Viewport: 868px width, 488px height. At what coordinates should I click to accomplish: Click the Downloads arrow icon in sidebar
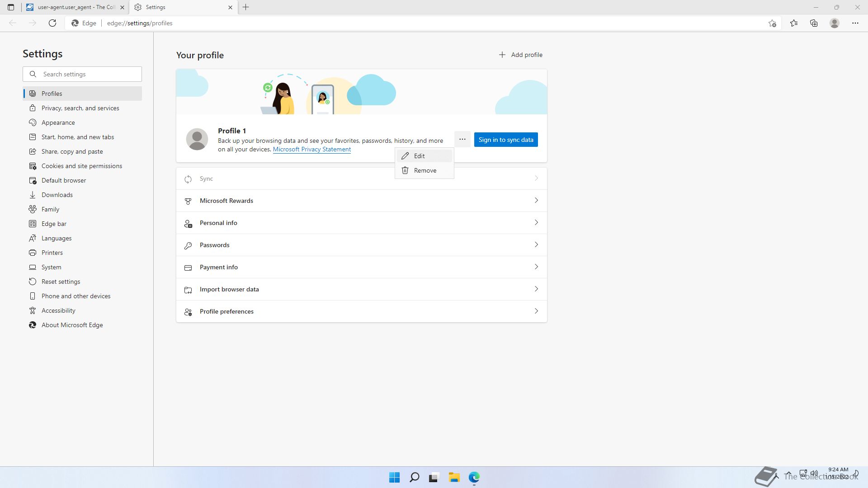point(33,195)
